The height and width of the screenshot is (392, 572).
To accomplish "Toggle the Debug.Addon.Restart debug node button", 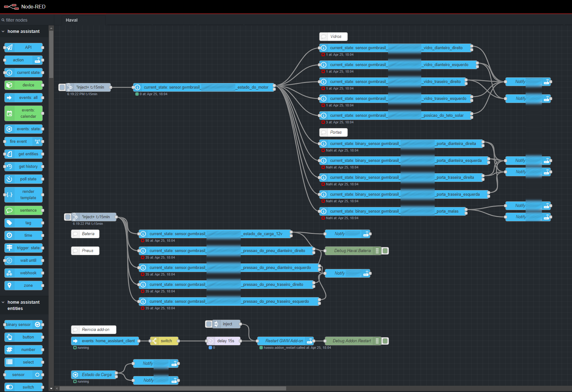I will [385, 341].
